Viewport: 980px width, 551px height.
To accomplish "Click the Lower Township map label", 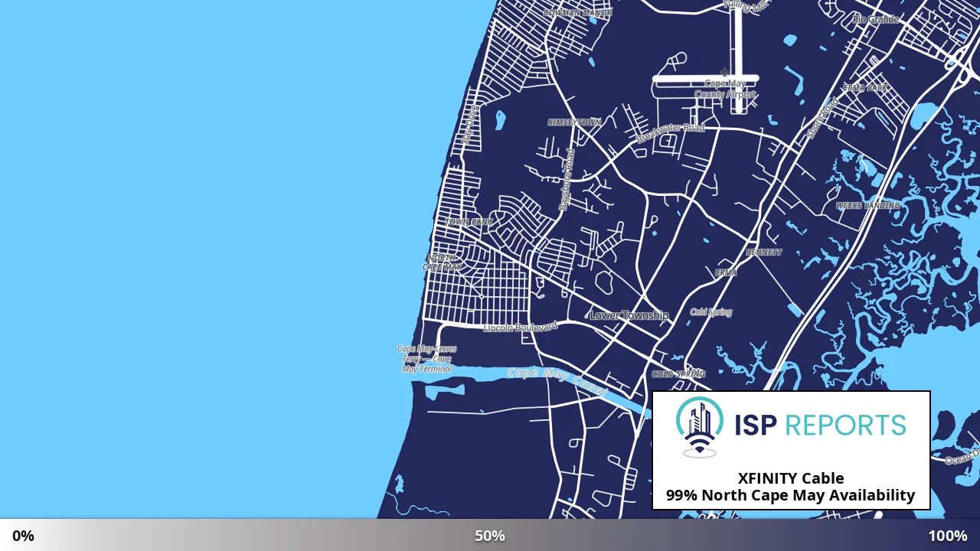I will point(629,315).
